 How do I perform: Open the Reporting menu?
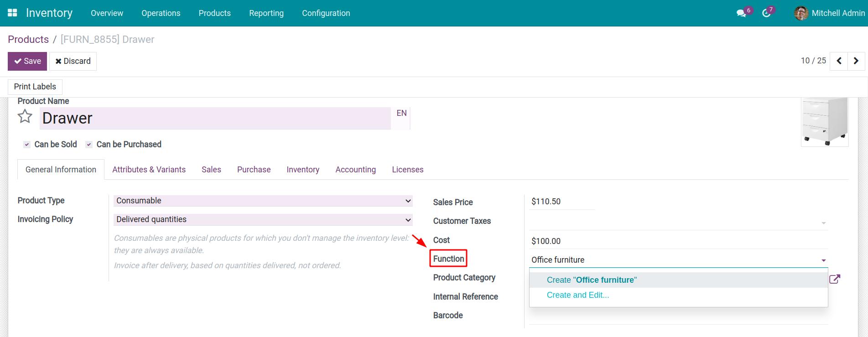[x=266, y=13]
